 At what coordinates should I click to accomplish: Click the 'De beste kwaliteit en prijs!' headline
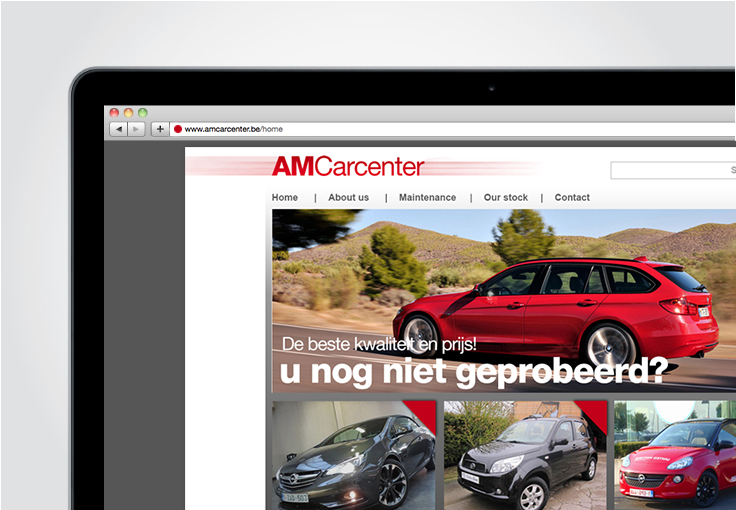pyautogui.click(x=379, y=344)
